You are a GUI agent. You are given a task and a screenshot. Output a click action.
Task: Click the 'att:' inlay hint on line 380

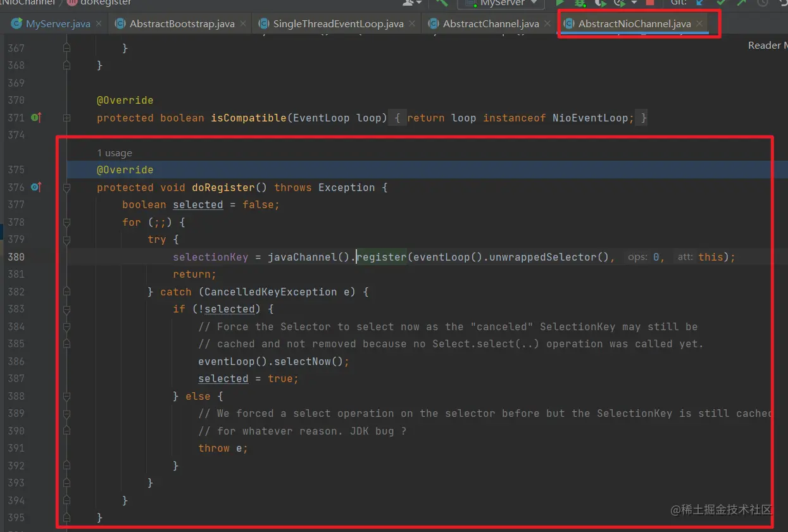[x=684, y=257]
